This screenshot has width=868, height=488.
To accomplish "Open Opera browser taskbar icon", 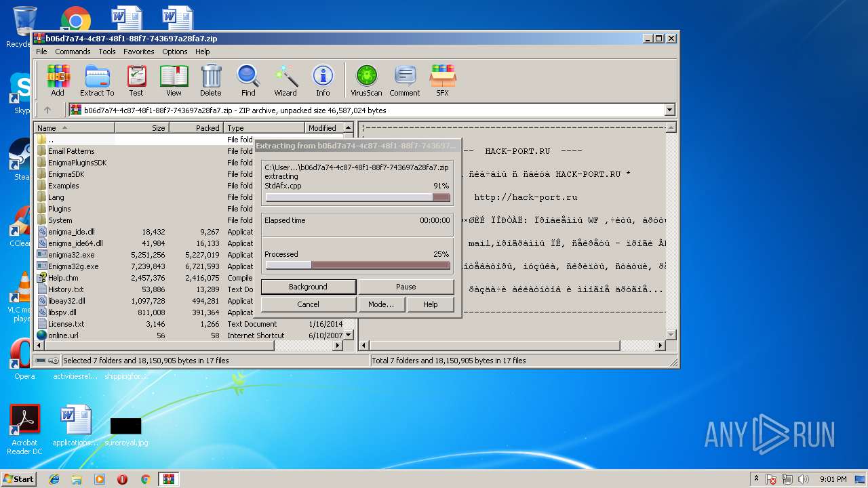I will tap(123, 479).
